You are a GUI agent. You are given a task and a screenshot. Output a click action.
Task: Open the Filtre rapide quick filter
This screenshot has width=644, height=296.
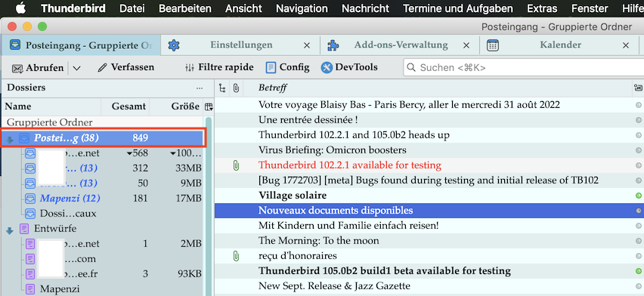(x=218, y=67)
